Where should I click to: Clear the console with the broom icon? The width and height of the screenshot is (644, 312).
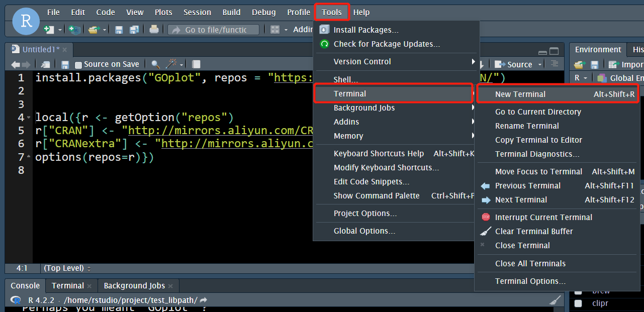pyautogui.click(x=555, y=300)
